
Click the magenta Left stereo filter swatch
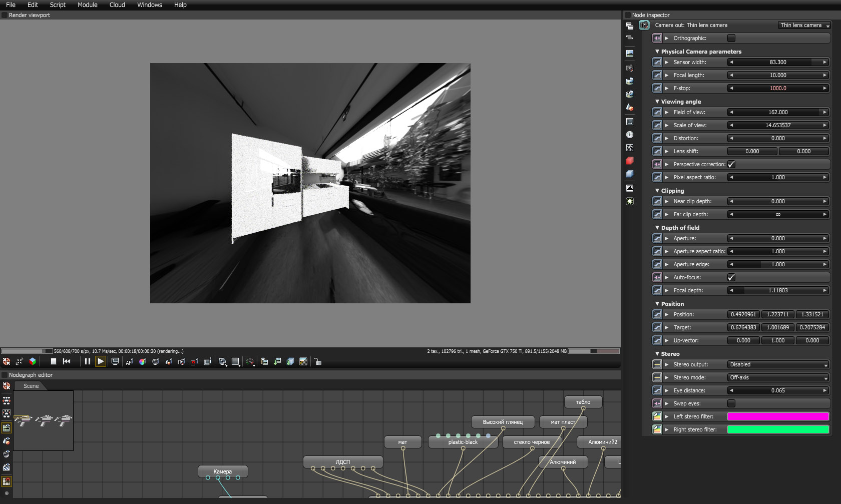(x=778, y=416)
